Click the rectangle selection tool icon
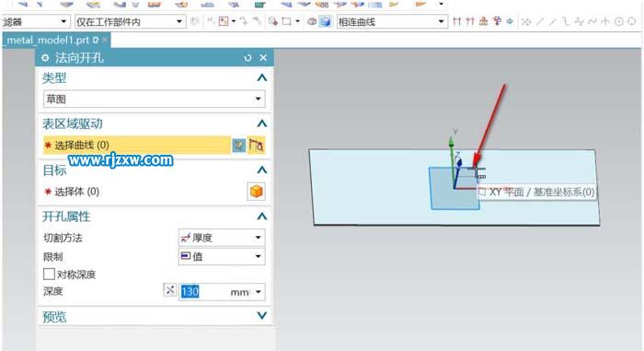 coord(287,21)
